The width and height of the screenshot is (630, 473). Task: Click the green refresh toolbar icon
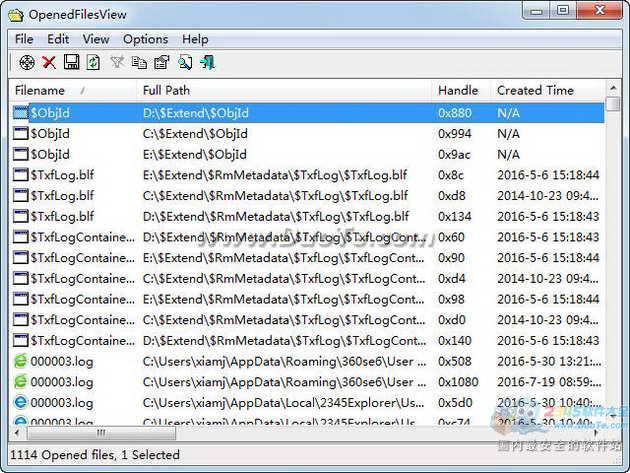tap(93, 62)
